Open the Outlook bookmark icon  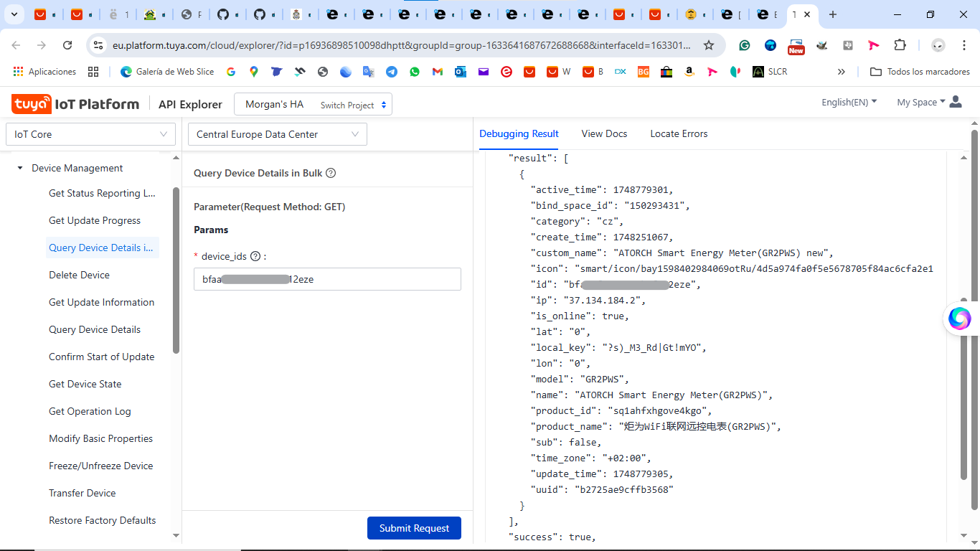(461, 72)
